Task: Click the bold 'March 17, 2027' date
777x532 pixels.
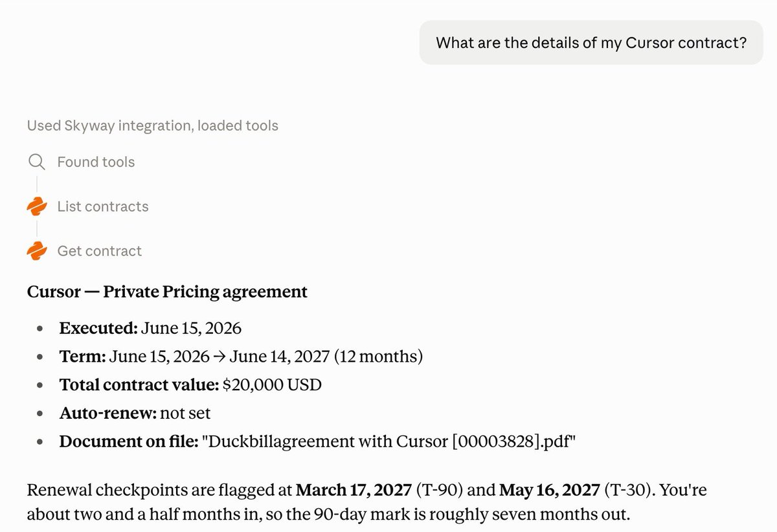Action: [x=354, y=490]
